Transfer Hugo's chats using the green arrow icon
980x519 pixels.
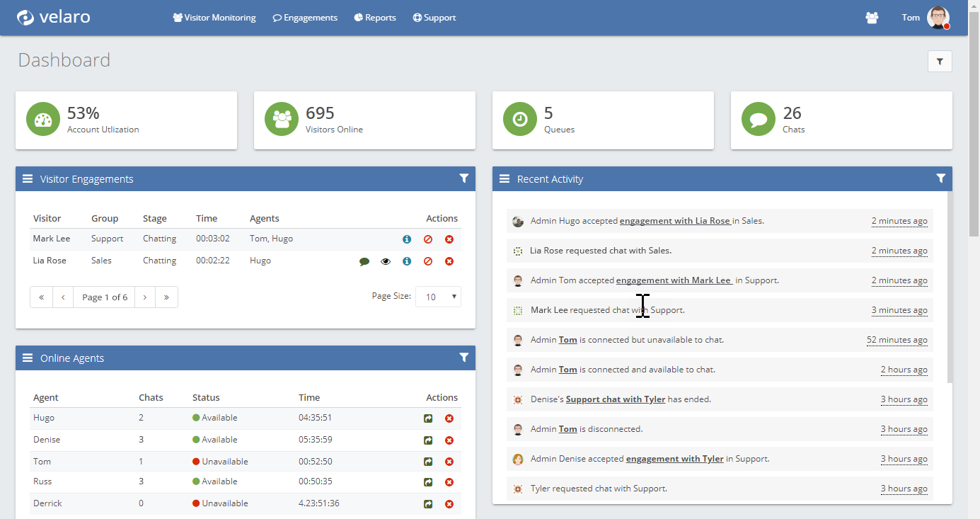click(427, 418)
